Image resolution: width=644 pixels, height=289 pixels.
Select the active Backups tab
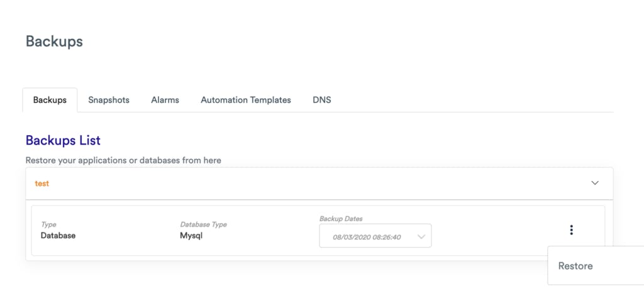coord(50,100)
